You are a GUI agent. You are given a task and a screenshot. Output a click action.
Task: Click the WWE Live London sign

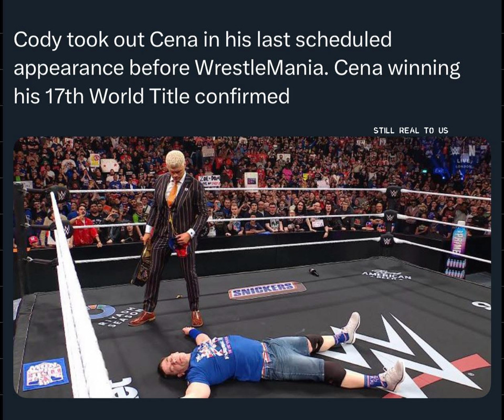pos(463,157)
